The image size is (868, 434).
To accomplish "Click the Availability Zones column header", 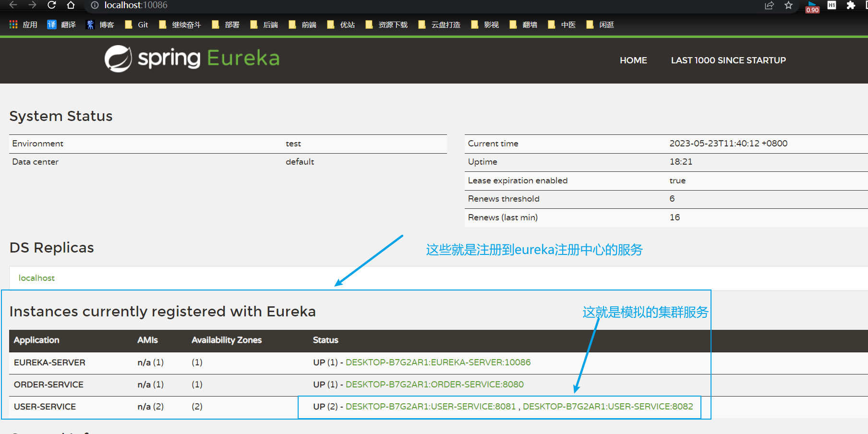I will 227,340.
